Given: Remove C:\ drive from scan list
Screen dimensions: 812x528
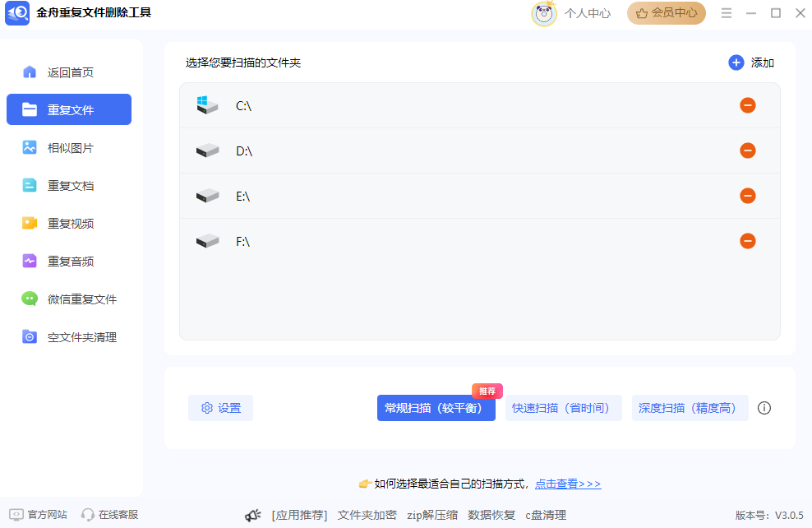Looking at the screenshot, I should [x=747, y=106].
